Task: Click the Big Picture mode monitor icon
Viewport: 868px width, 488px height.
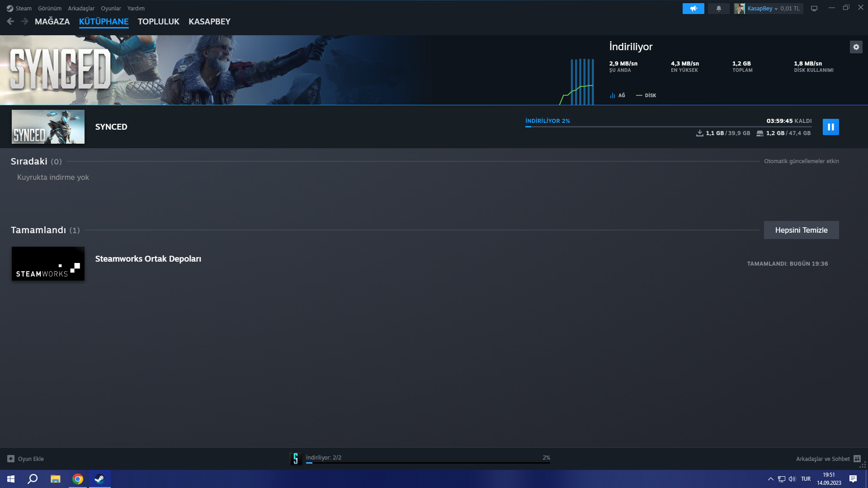Action: (814, 9)
